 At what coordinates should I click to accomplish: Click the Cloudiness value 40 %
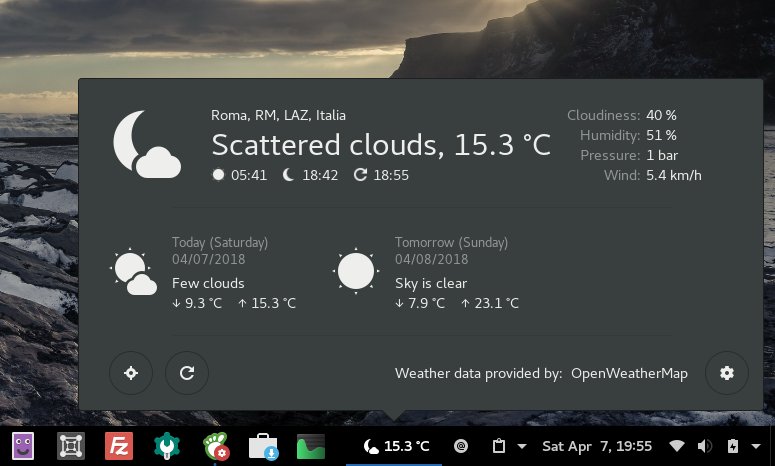pos(661,116)
